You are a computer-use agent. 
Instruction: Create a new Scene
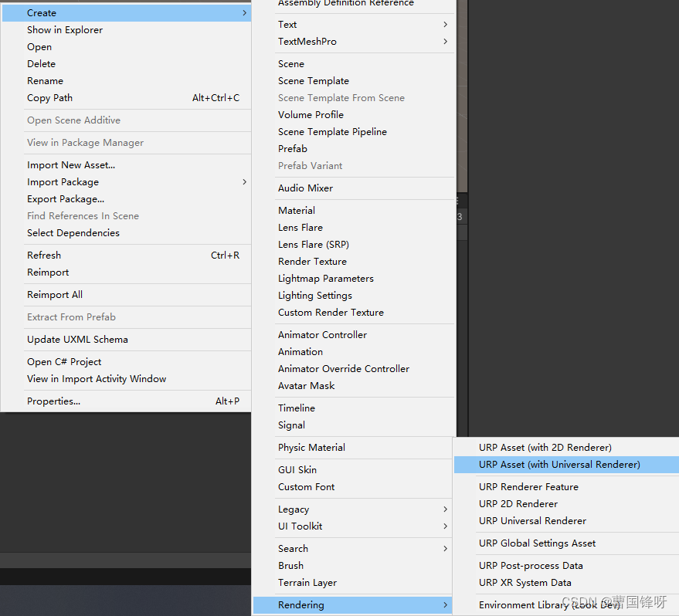pyautogui.click(x=354, y=63)
